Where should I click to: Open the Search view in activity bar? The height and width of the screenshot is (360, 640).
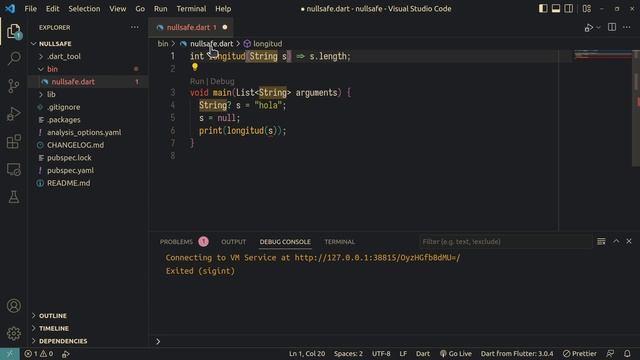(x=13, y=58)
